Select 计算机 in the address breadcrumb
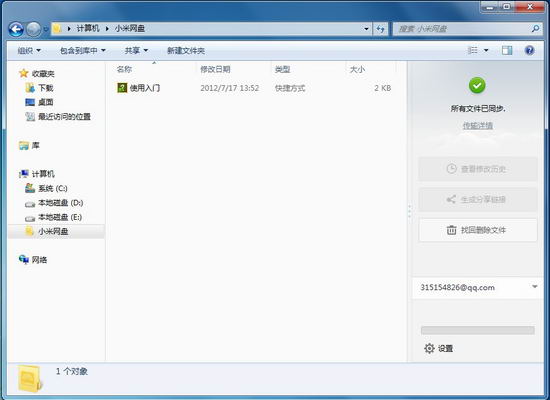Screen dimensions: 550x400 tap(88, 28)
